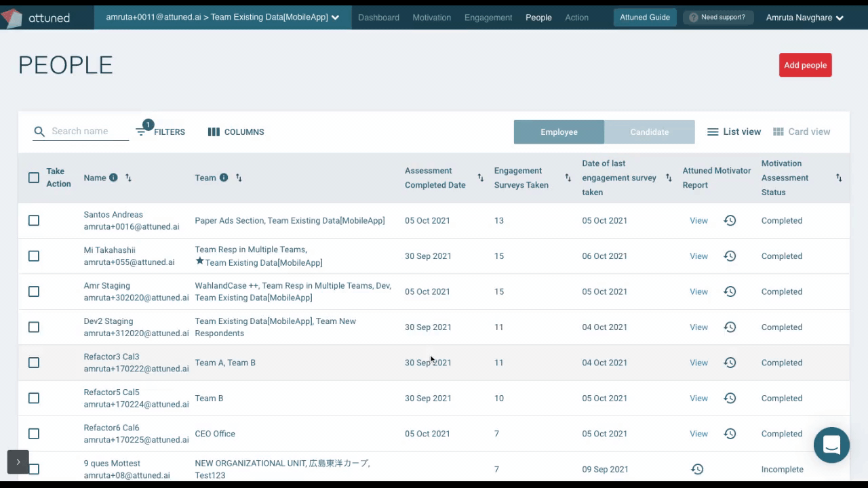View report for Dev2 Staging
This screenshot has width=868, height=488.
coord(698,327)
